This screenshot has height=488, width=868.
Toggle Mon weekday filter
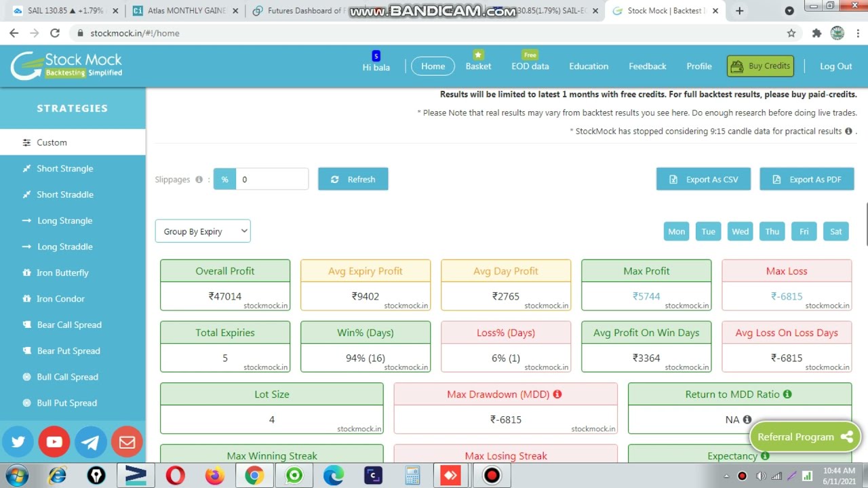[677, 231]
